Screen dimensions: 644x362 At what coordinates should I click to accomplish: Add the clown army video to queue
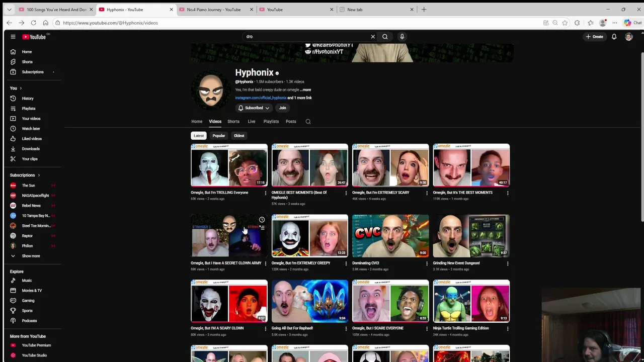pos(262,228)
